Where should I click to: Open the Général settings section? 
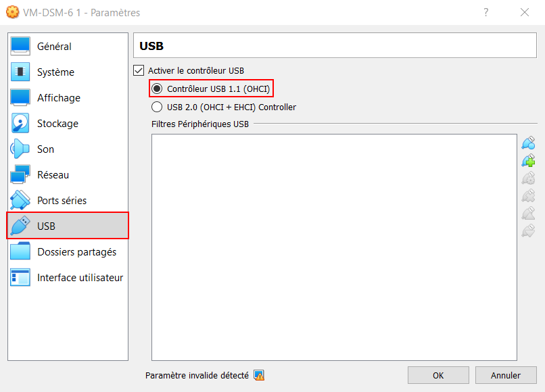(68, 46)
